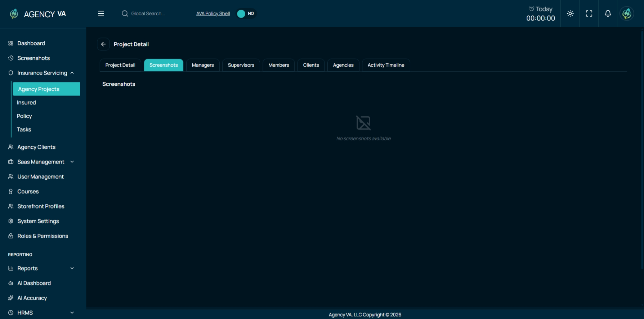Open the AI Dashboard sidebar item
644x319 pixels.
pyautogui.click(x=34, y=283)
